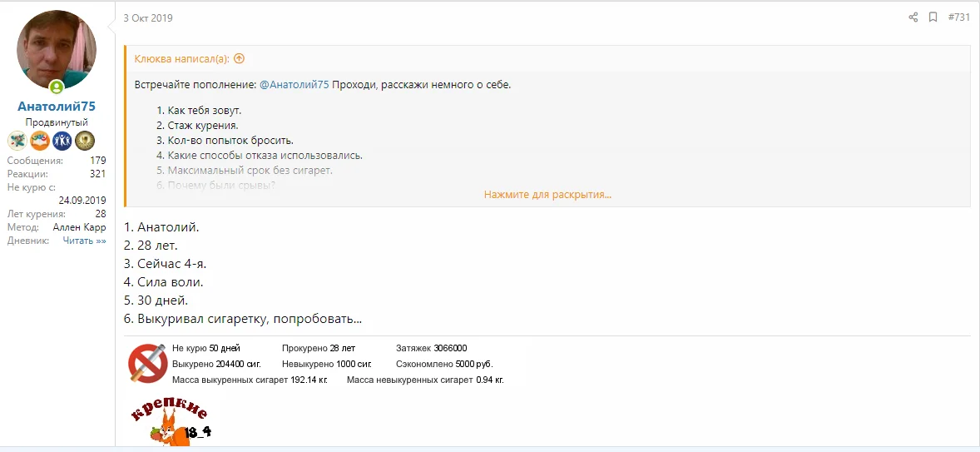The image size is (980, 452).
Task: Click the user title Продвинутый
Action: coord(57,122)
